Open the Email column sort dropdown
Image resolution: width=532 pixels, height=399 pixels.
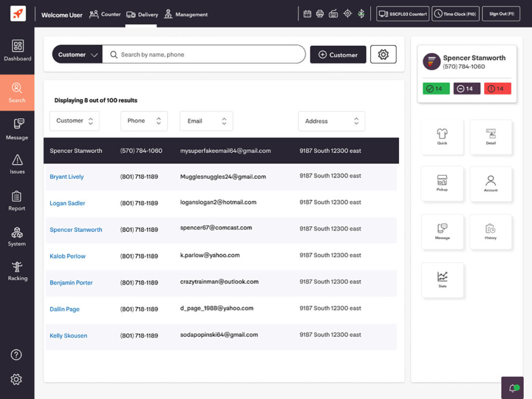(206, 121)
